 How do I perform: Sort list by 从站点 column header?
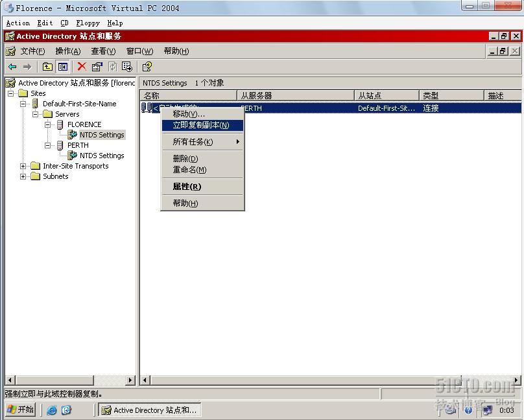387,96
